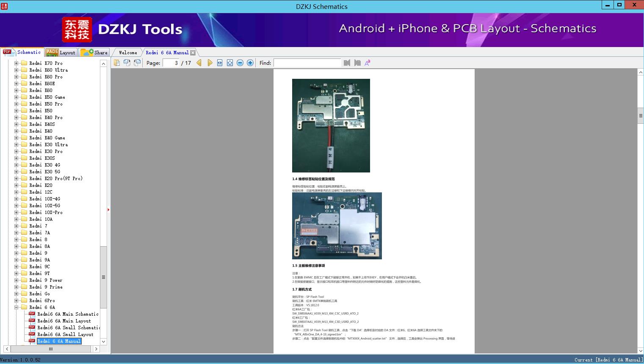Click the sidebar collapse red arrow
Screen dimensions: 644x364
pyautogui.click(x=108, y=210)
